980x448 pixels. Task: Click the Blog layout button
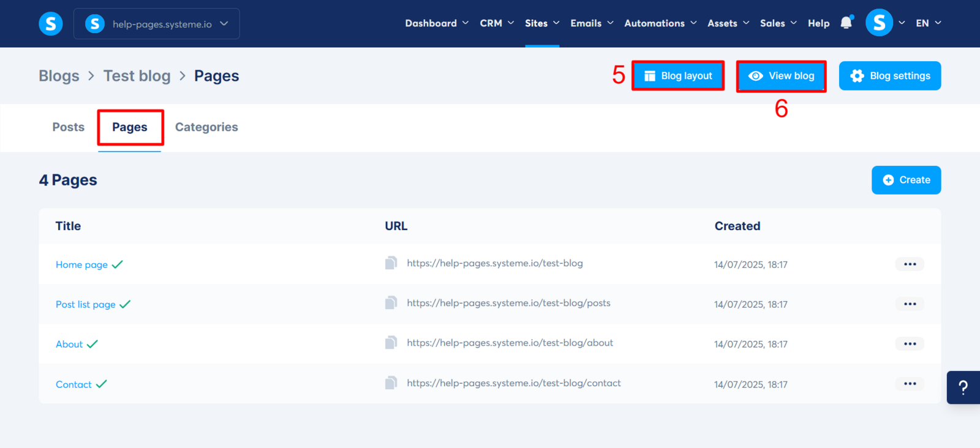[678, 76]
